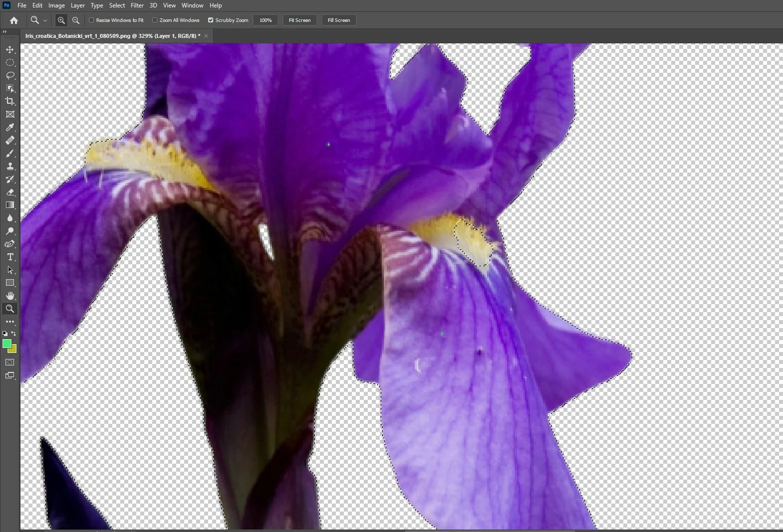Select the Clone Stamp tool
This screenshot has height=532, width=783.
pos(10,166)
